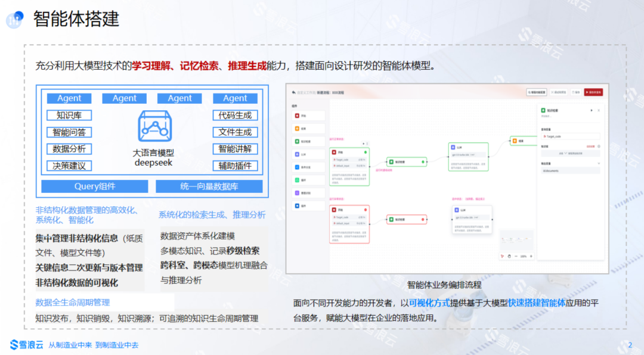Screen dimensions: 644x355
Task: Select the pointer tool in canvas controls
Action: click(502, 256)
